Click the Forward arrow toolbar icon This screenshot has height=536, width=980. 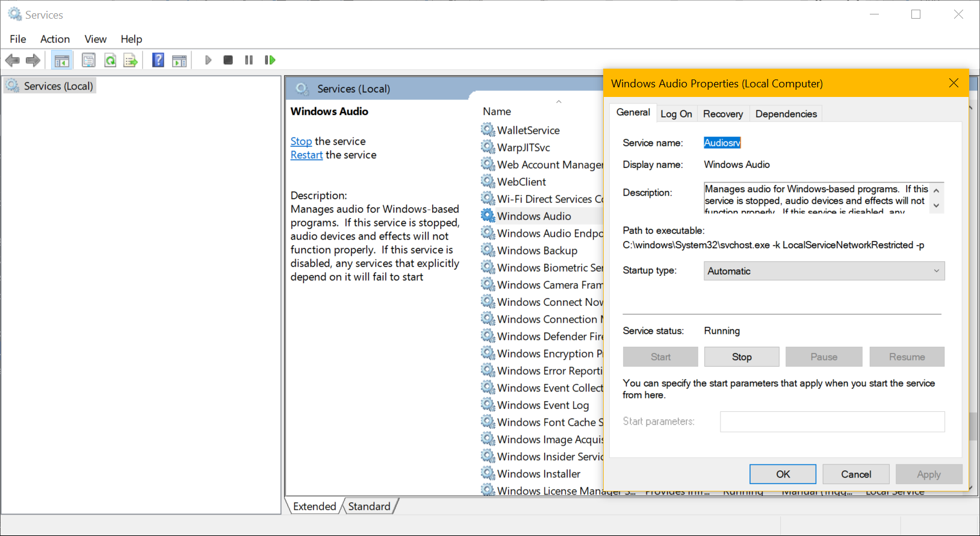point(33,60)
